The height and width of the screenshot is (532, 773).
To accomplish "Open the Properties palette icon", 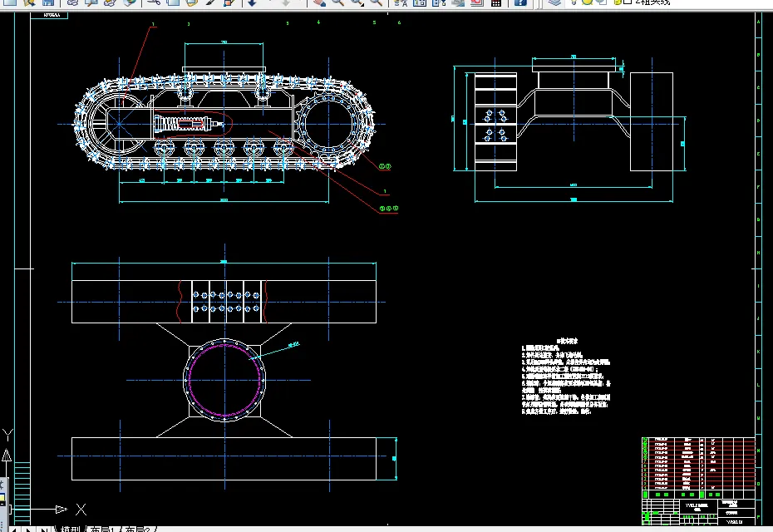I will pyautogui.click(x=401, y=2).
